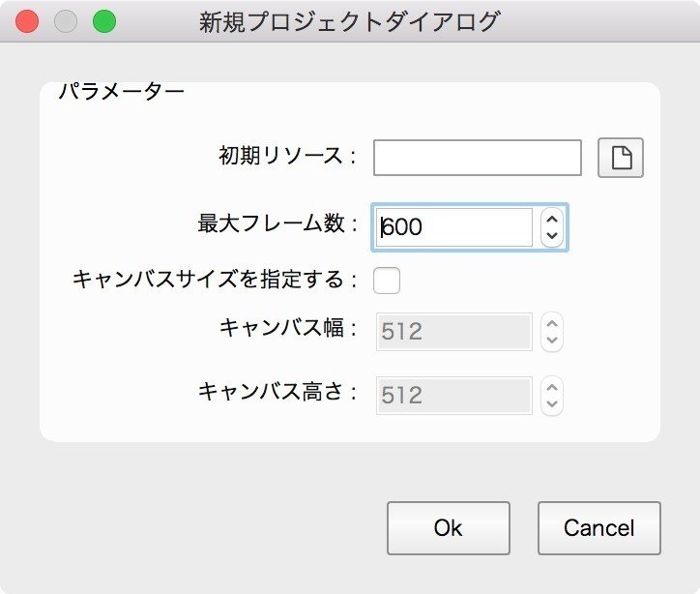
Task: Click the down arrow of キャンバス幅 stepper
Action: tap(552, 341)
